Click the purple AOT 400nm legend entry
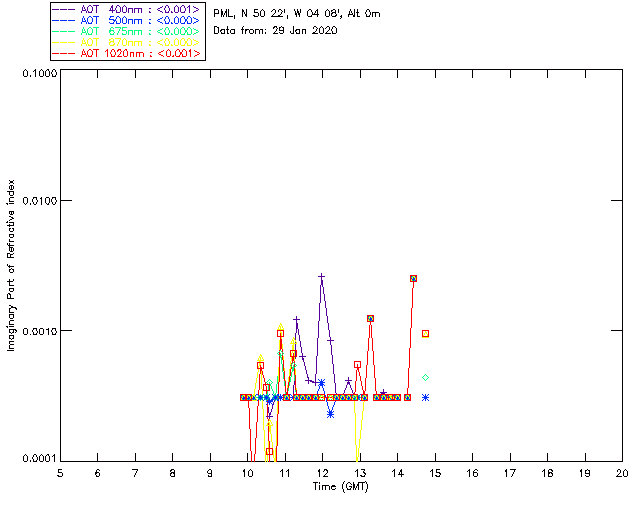The height and width of the screenshot is (512, 640). click(127, 9)
